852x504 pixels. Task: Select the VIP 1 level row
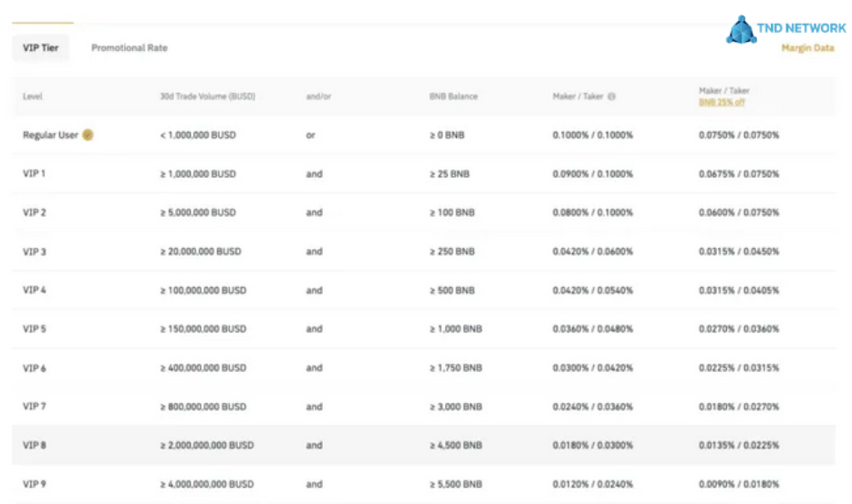(x=35, y=174)
